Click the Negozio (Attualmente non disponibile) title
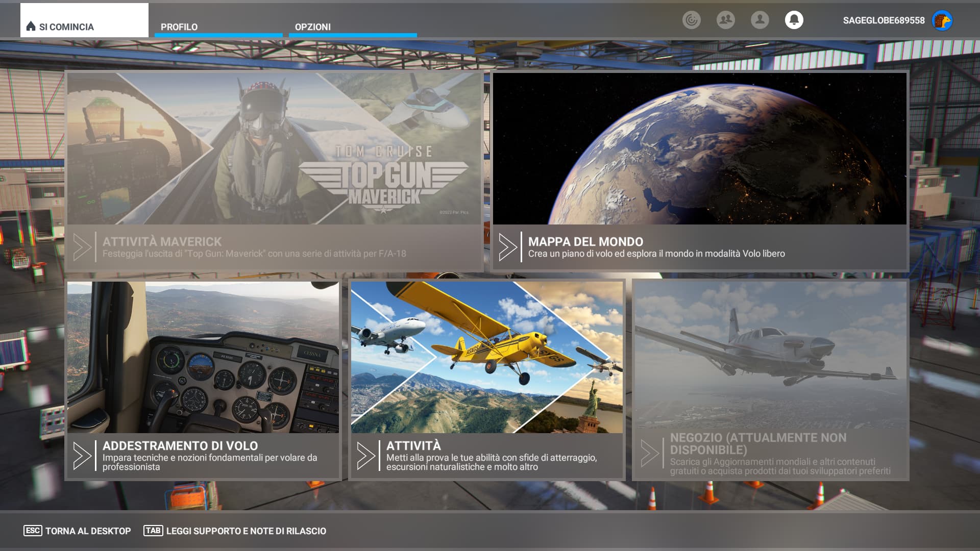The width and height of the screenshot is (980, 551). (758, 443)
